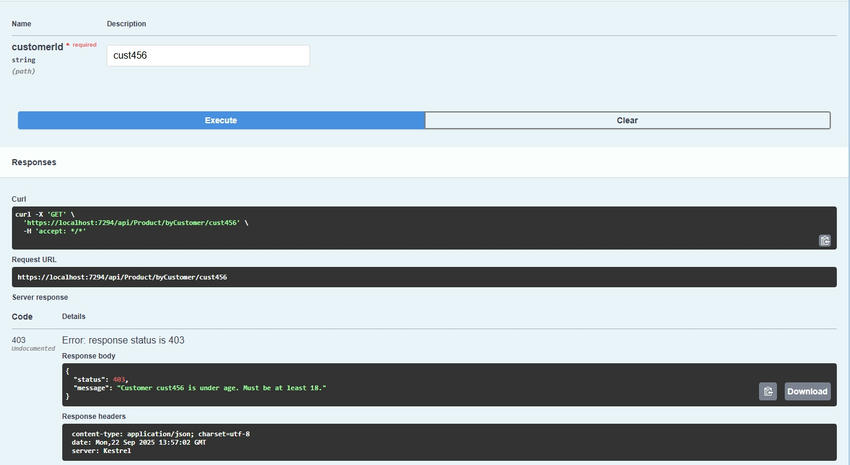Select the Request URL text box
Screen dimensions: 850x465
point(424,277)
